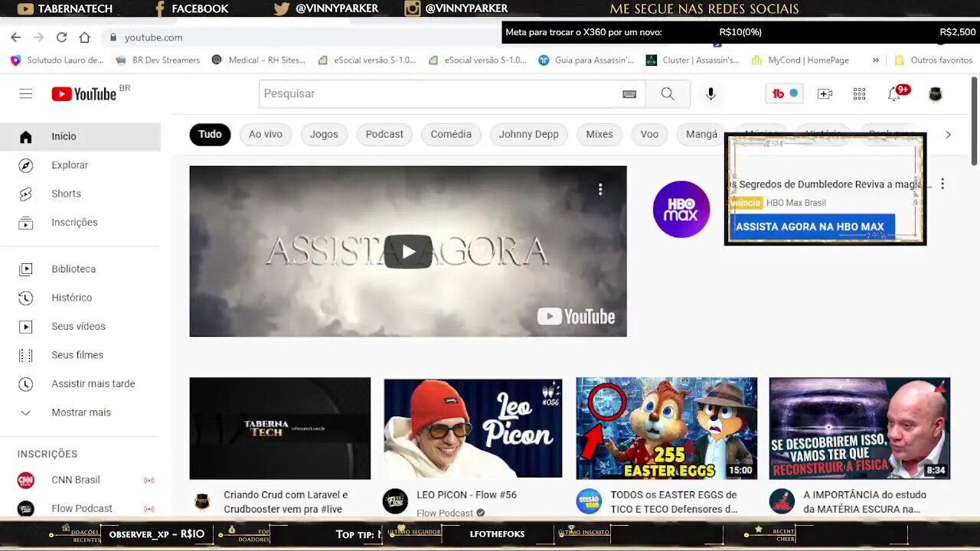Expand the bookmarks overflow chevron
Image resolution: width=980 pixels, height=551 pixels.
[x=876, y=60]
